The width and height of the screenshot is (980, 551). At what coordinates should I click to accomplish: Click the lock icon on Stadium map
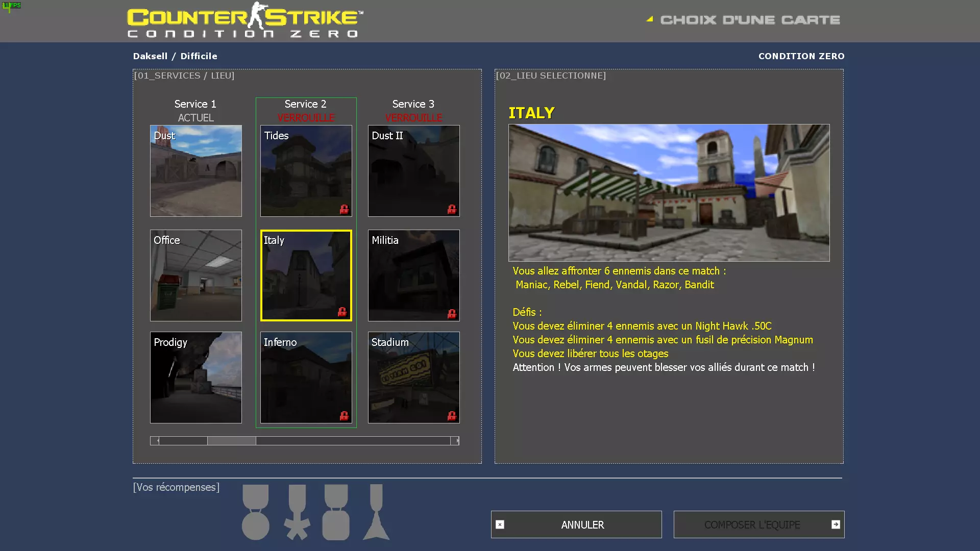452,416
